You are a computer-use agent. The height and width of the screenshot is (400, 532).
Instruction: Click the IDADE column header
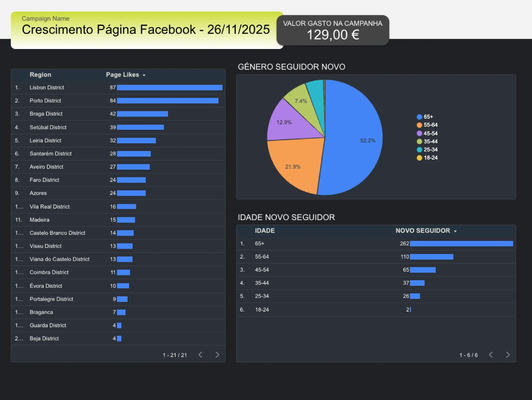point(265,231)
